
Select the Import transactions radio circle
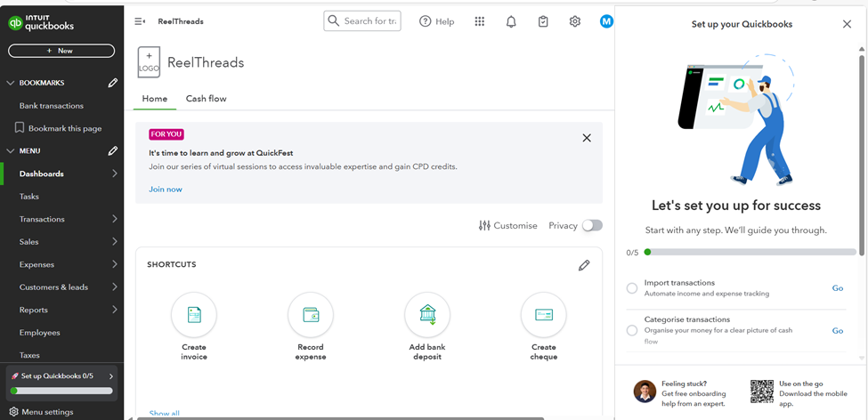(x=631, y=288)
